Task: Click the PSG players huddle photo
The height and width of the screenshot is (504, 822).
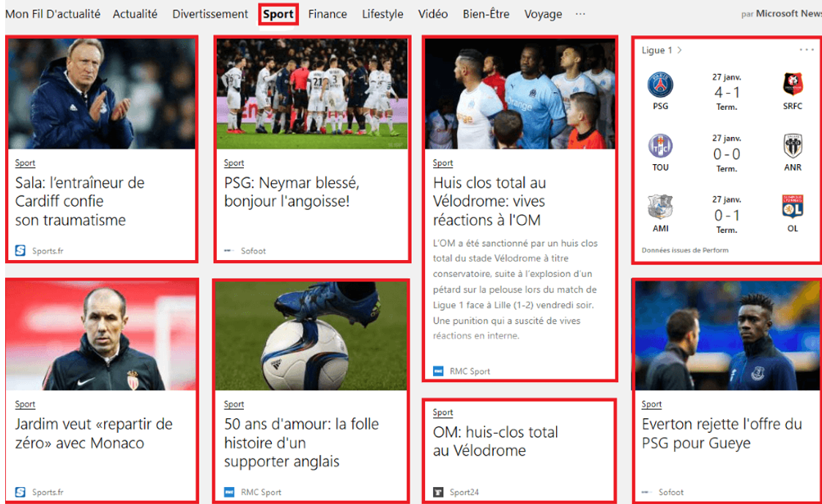Action: point(312,93)
